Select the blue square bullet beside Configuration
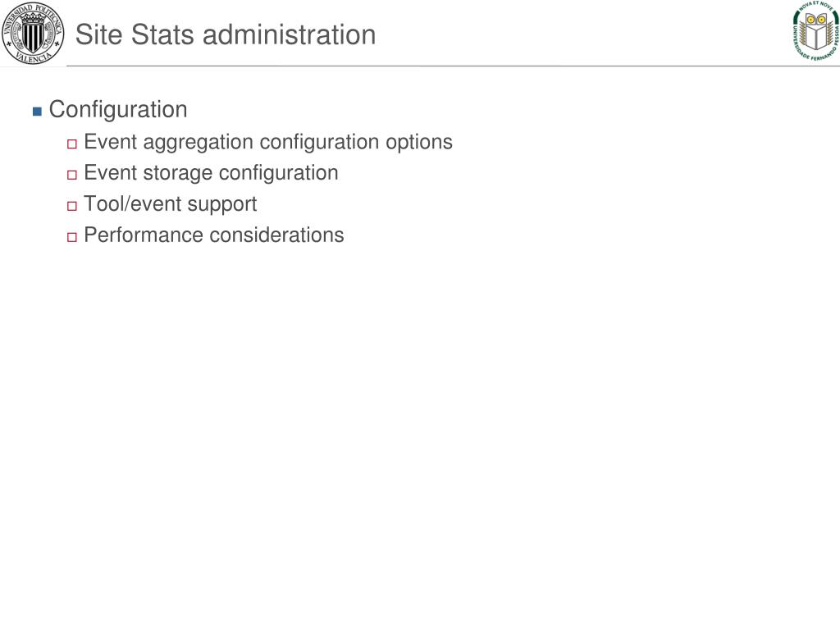 (x=37, y=112)
